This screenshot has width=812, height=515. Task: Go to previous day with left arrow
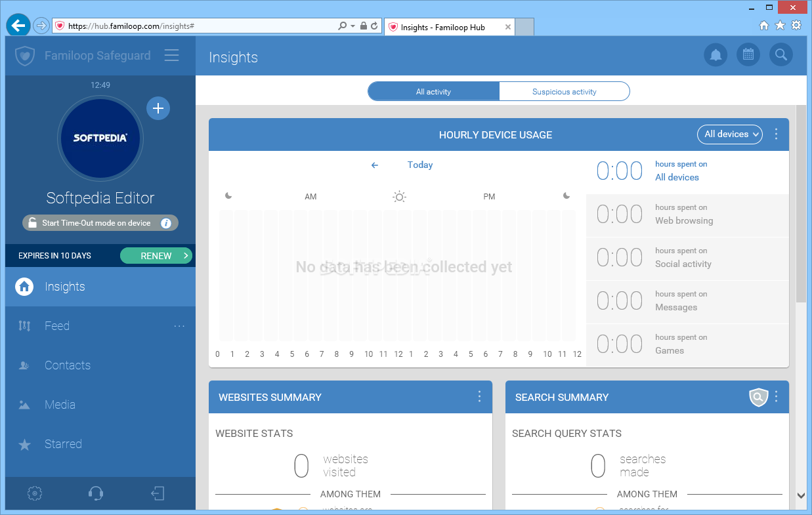point(375,165)
